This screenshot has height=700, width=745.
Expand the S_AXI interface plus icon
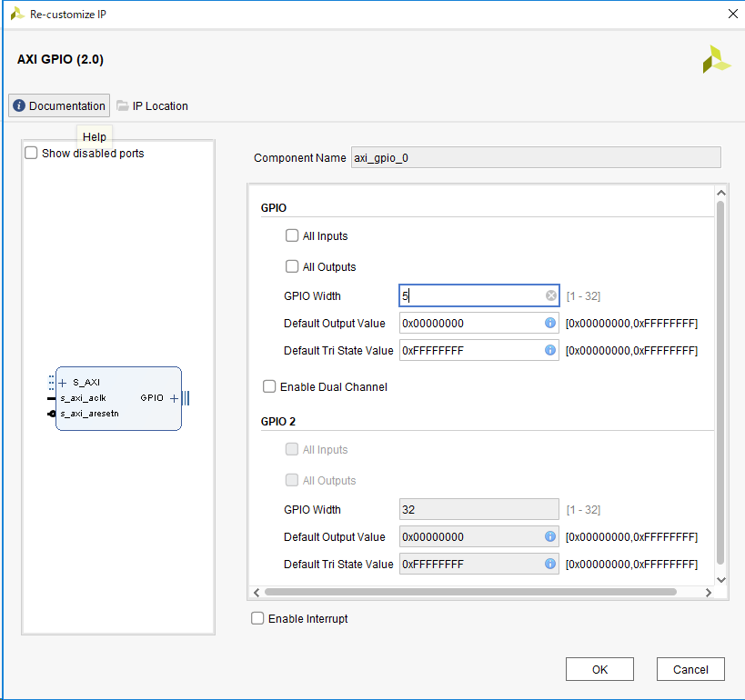point(63,383)
